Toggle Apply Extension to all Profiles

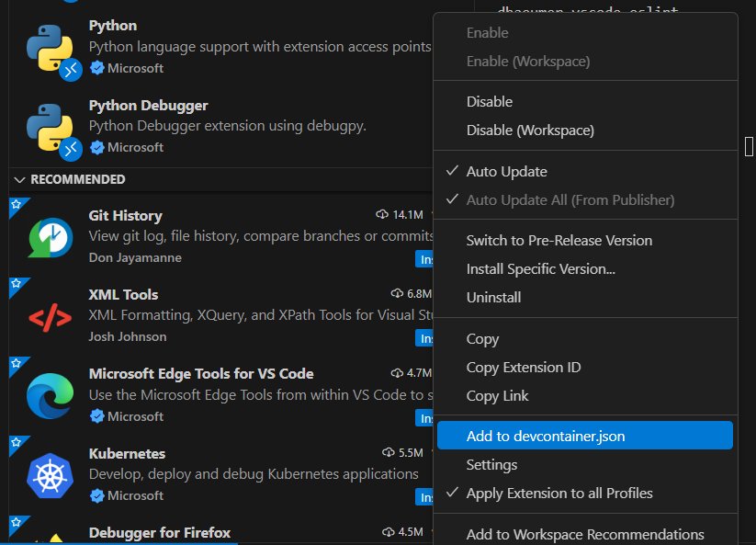tap(559, 494)
